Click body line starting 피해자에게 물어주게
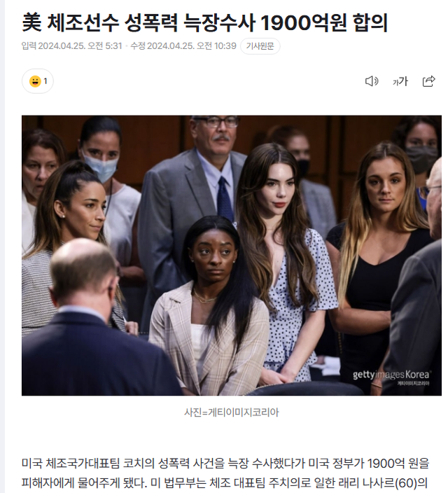Viewport: 448px width, 493px height. point(225,482)
